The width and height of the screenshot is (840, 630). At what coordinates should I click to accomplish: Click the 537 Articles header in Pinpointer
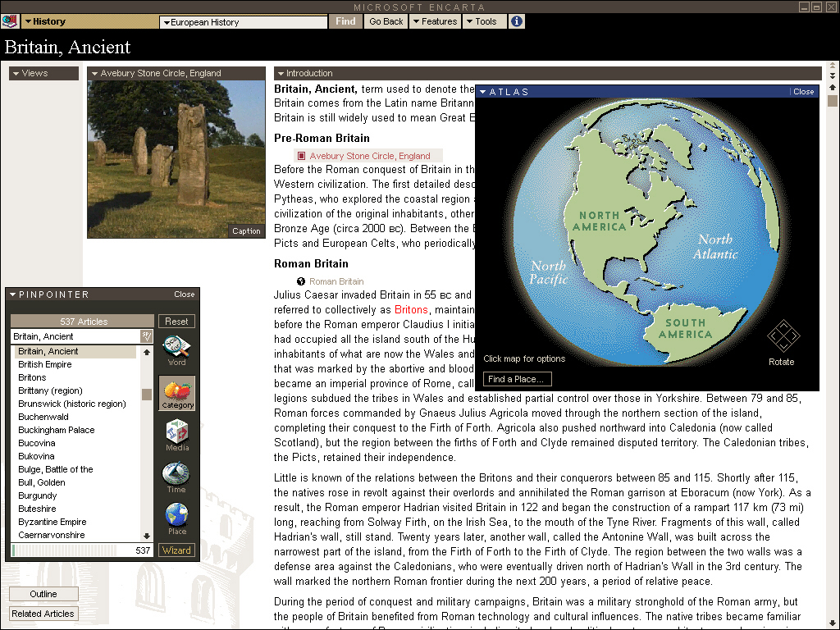[x=83, y=322]
